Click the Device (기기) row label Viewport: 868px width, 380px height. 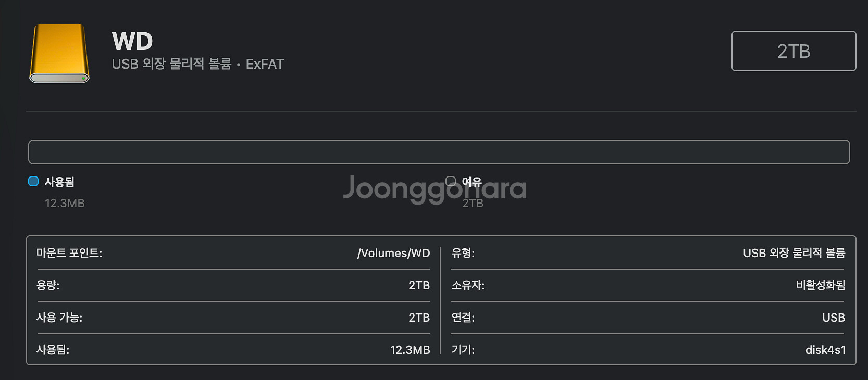[x=463, y=350]
